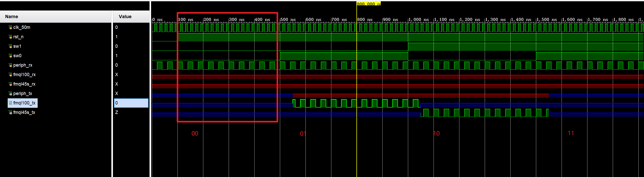
Task: Click the fmql45s_tx signal icon
Action: pyautogui.click(x=10, y=112)
